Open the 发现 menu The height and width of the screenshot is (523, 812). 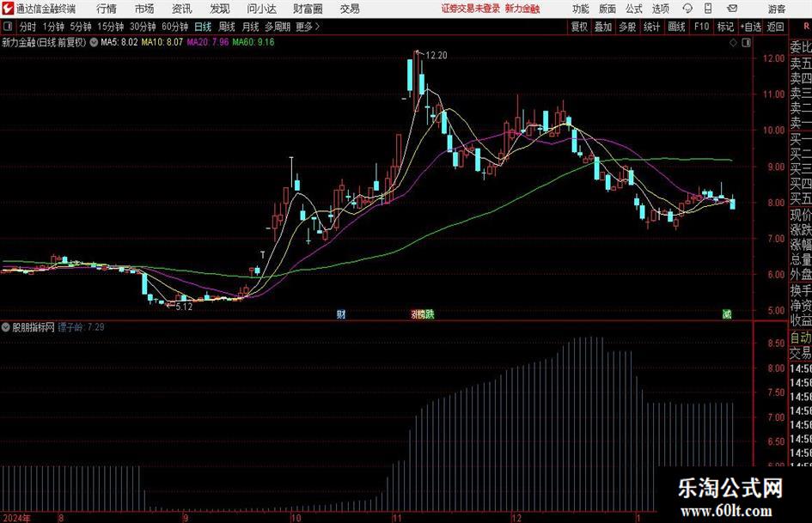220,9
